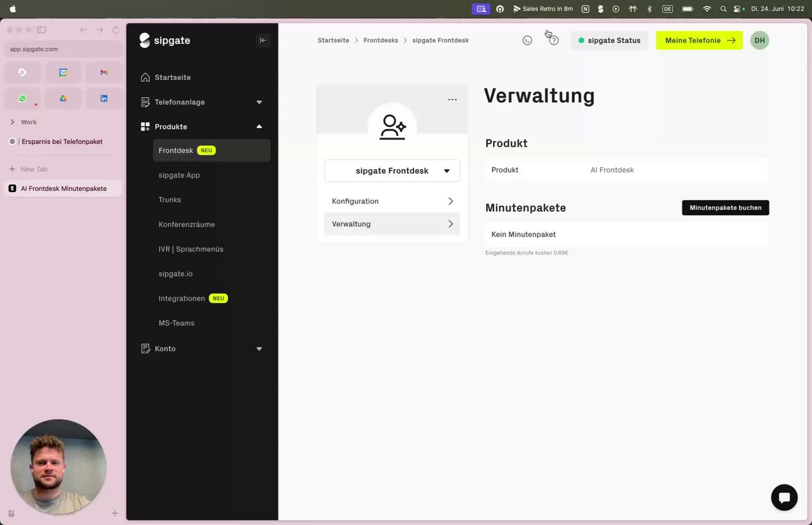The width and height of the screenshot is (812, 525).
Task: Select IVR | Sprachmenüs in the sidebar
Action: tap(191, 249)
